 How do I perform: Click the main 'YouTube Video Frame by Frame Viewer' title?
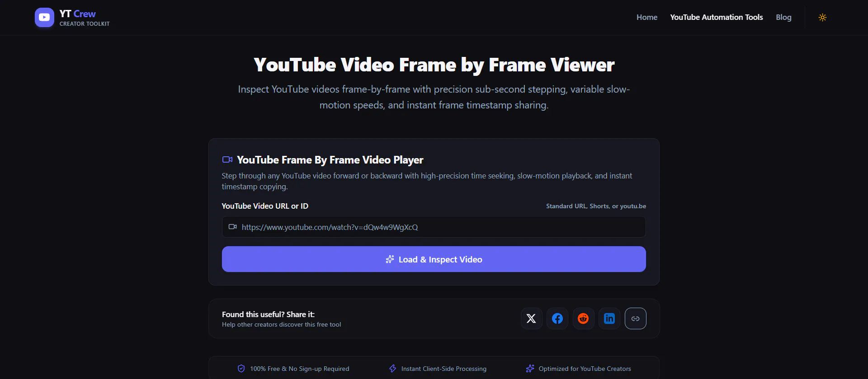434,65
